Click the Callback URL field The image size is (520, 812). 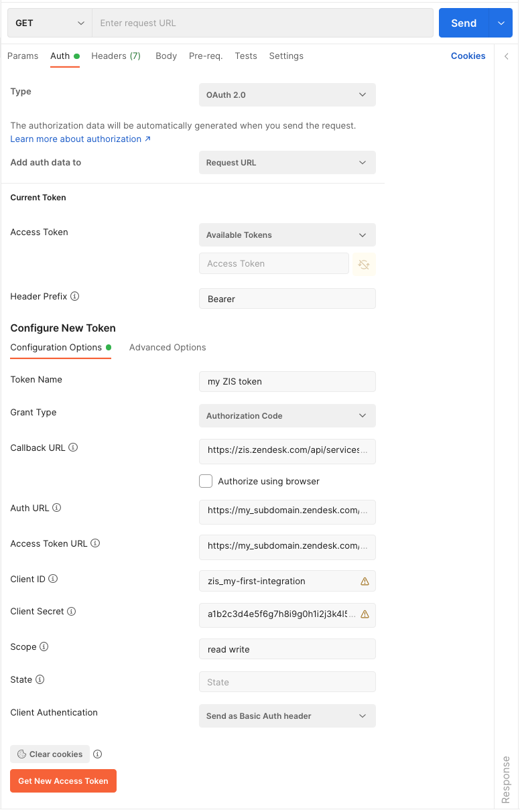(287, 452)
